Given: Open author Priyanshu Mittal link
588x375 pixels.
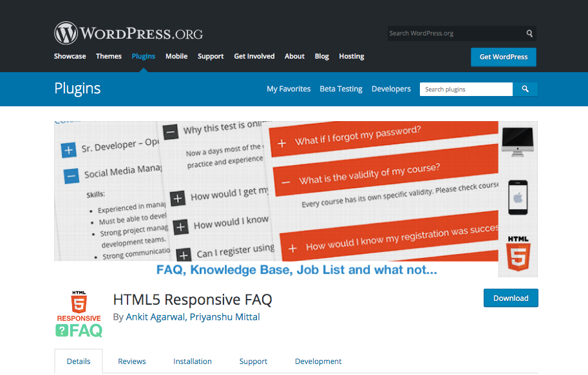Looking at the screenshot, I should coord(225,317).
